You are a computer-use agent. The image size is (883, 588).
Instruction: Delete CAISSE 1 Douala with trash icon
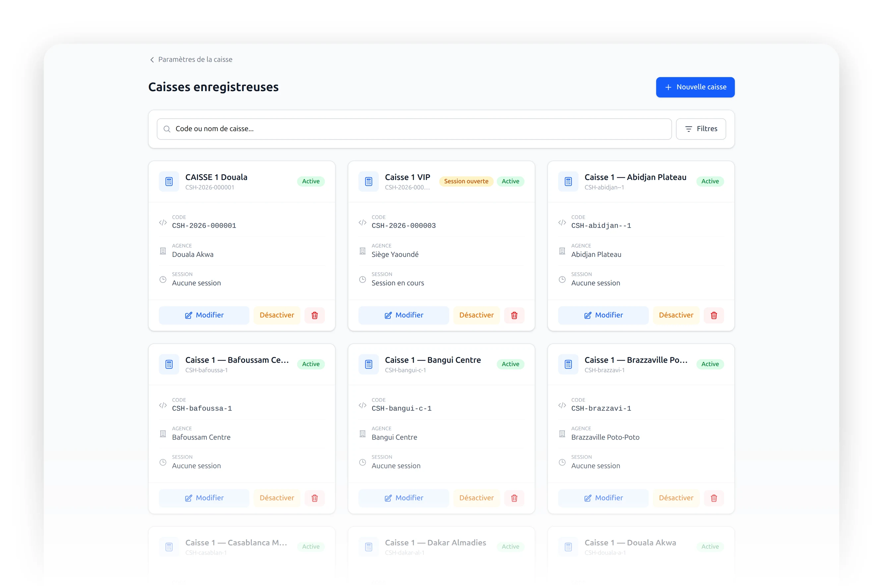[315, 315]
